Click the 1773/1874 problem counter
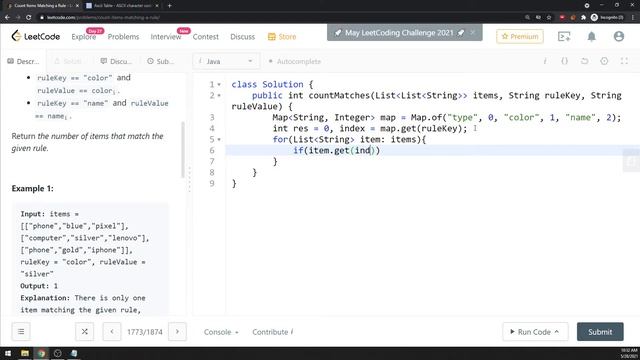Viewport: 640px width, 360px height. [145, 332]
